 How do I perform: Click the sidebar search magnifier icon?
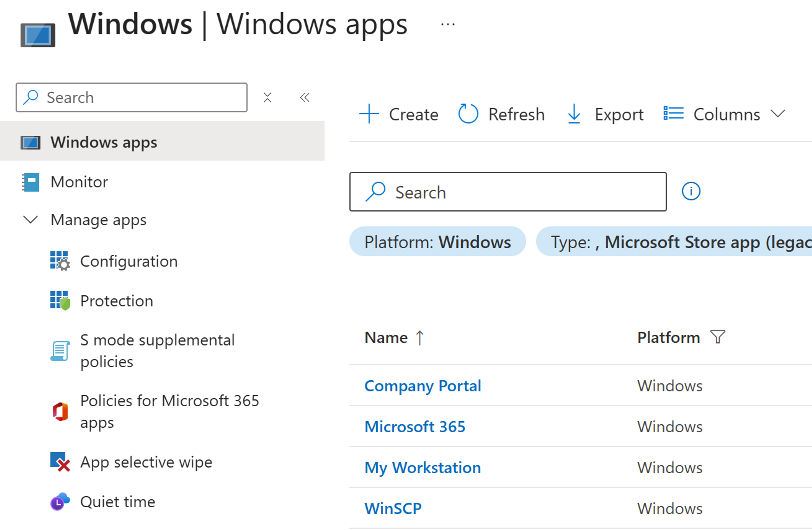pyautogui.click(x=31, y=97)
